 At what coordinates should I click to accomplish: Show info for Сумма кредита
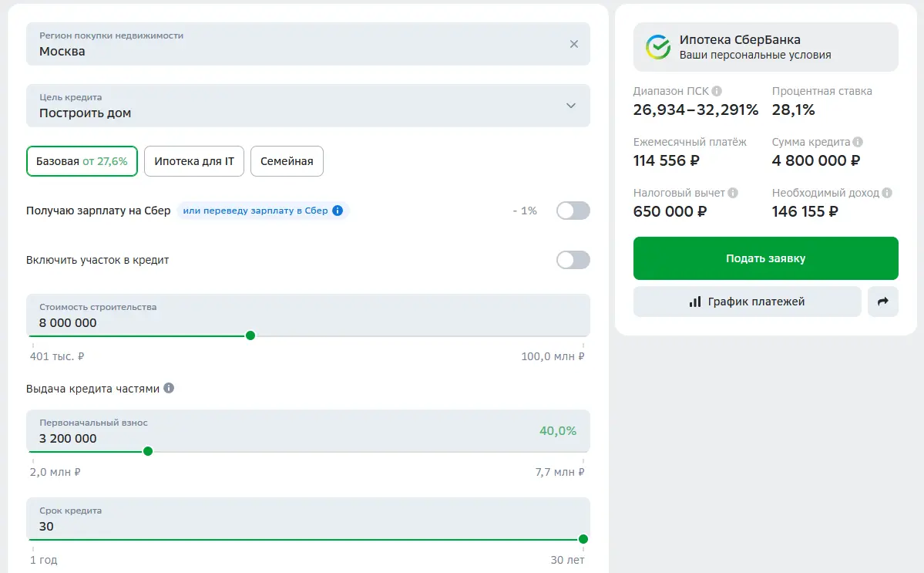pyautogui.click(x=858, y=141)
